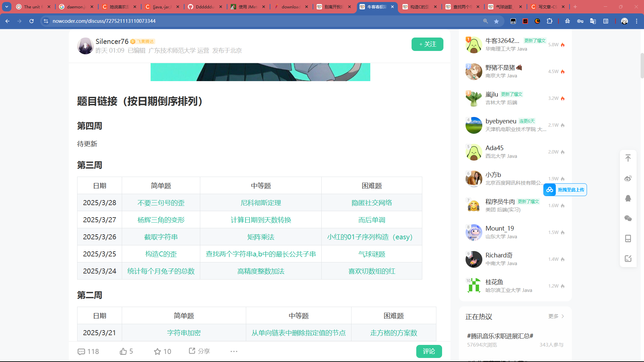Click the back-to-top arrow in side panel
This screenshot has width=644, height=362.
(628, 158)
